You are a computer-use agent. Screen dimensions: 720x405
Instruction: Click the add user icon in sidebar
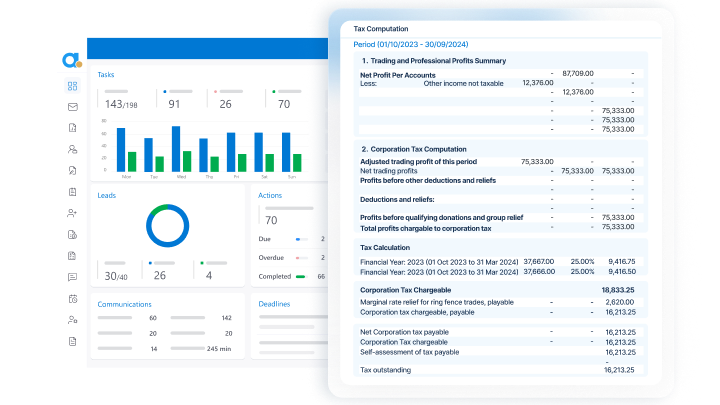tap(72, 213)
